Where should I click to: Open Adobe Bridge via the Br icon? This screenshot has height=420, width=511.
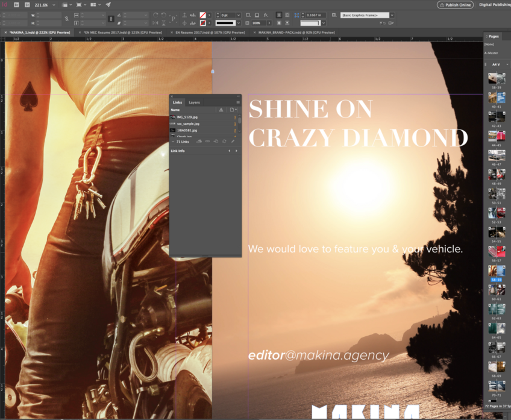[x=17, y=5]
